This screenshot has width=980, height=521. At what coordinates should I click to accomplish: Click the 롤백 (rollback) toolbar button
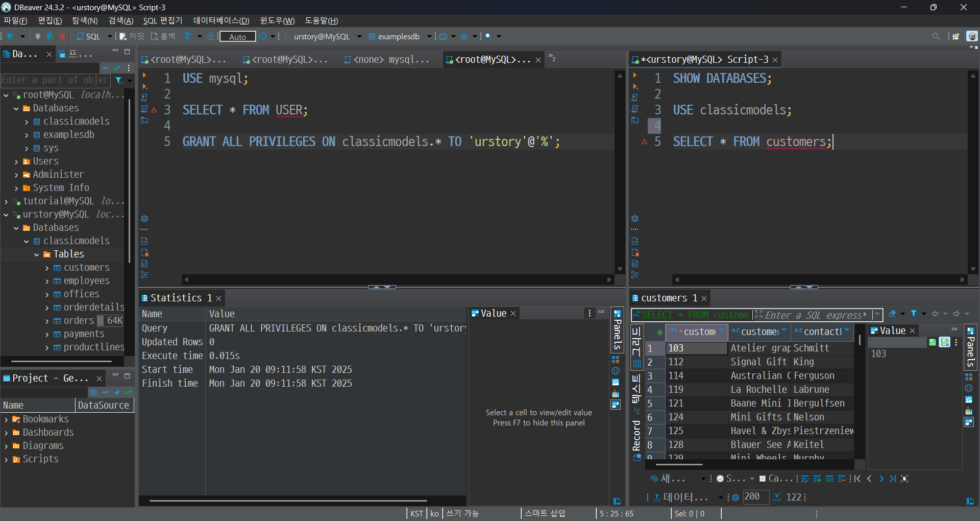pyautogui.click(x=163, y=36)
